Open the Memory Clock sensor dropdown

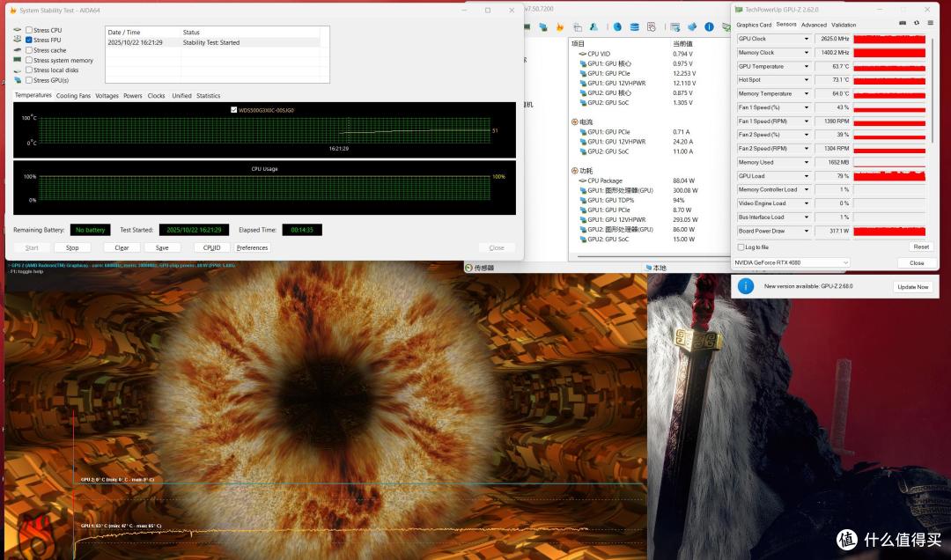pos(807,53)
